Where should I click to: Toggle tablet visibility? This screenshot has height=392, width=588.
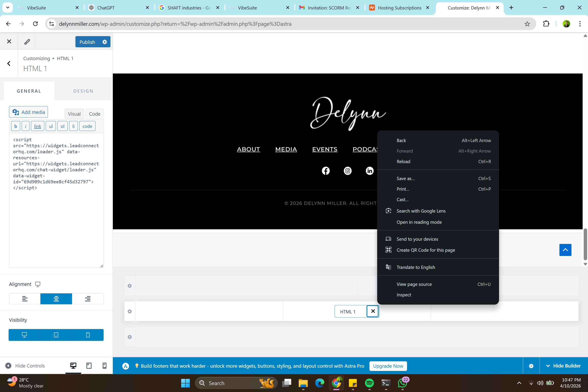pos(56,335)
